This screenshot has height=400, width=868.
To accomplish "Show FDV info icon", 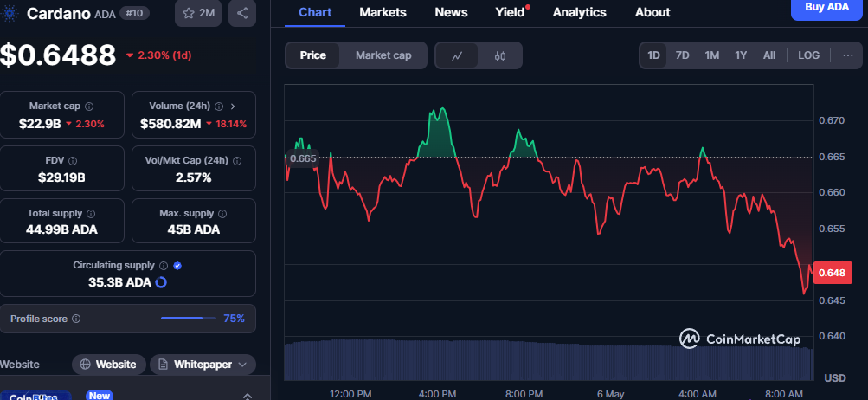I will pyautogui.click(x=73, y=161).
